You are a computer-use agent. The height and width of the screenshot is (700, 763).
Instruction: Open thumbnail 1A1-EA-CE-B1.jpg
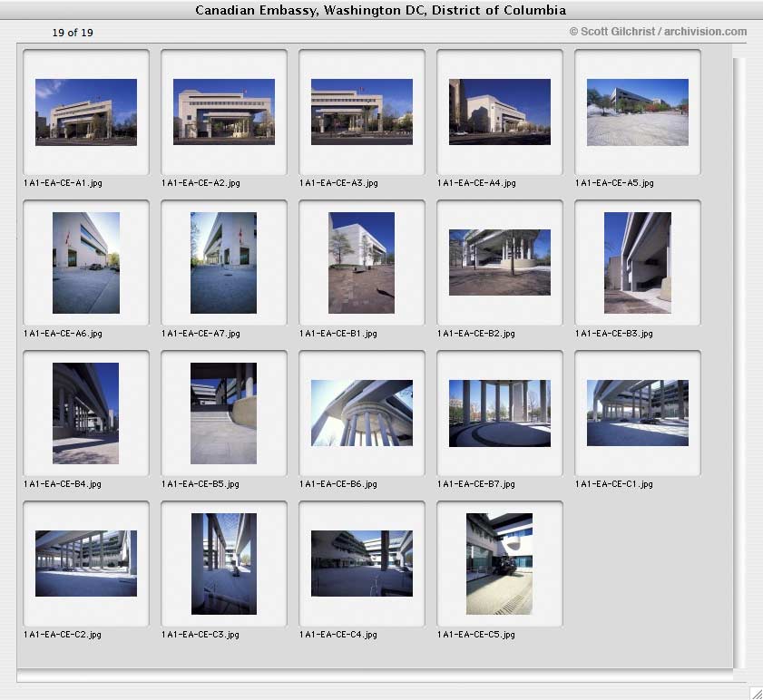tap(362, 263)
